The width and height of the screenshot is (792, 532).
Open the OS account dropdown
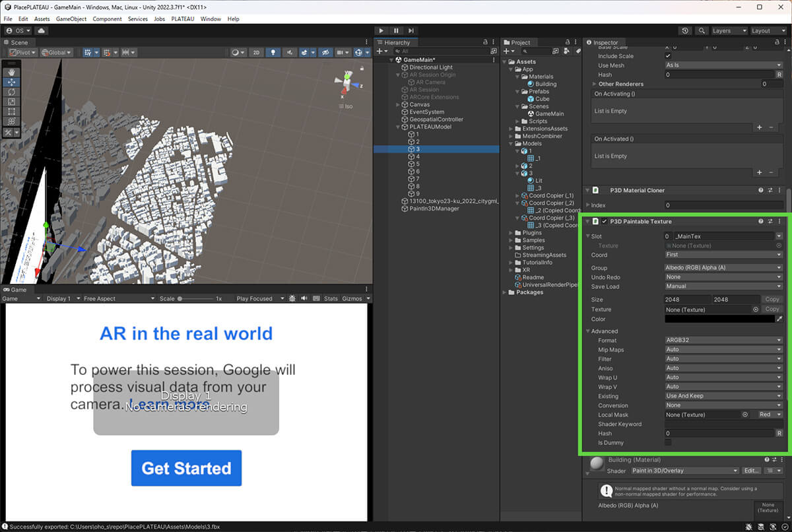[18, 30]
